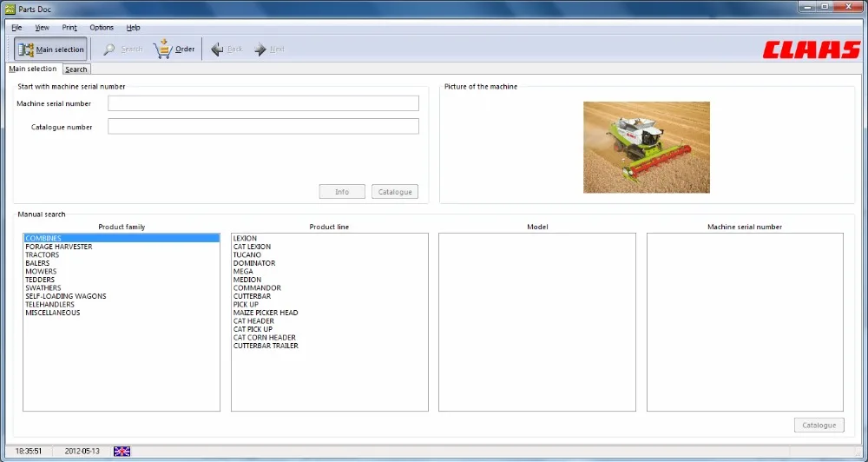
Task: Click the CLAAS logo
Action: pyautogui.click(x=811, y=49)
